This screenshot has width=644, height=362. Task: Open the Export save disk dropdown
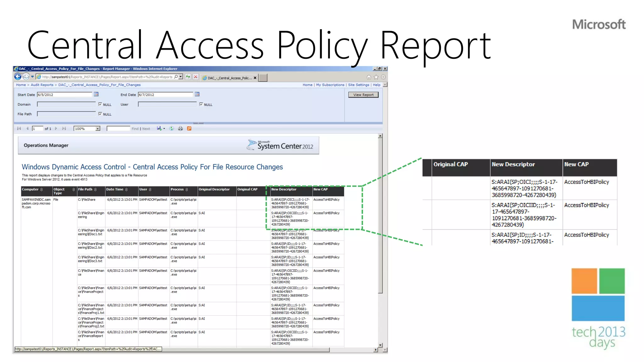coord(161,129)
